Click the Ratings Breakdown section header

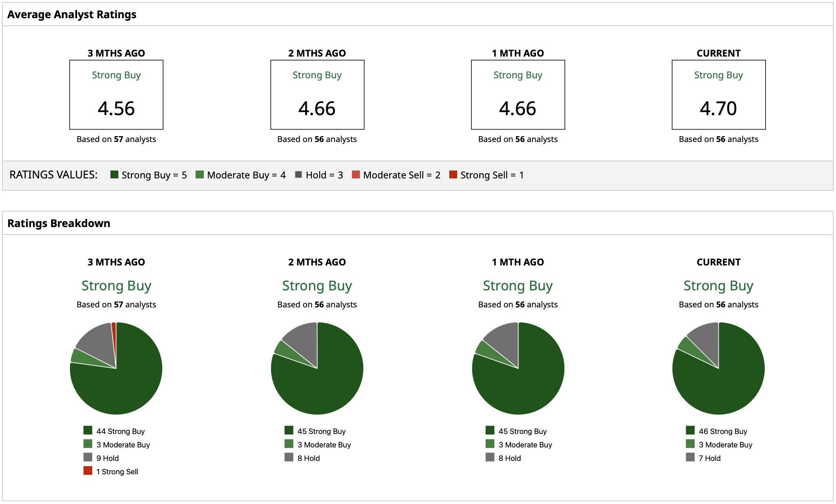(59, 224)
